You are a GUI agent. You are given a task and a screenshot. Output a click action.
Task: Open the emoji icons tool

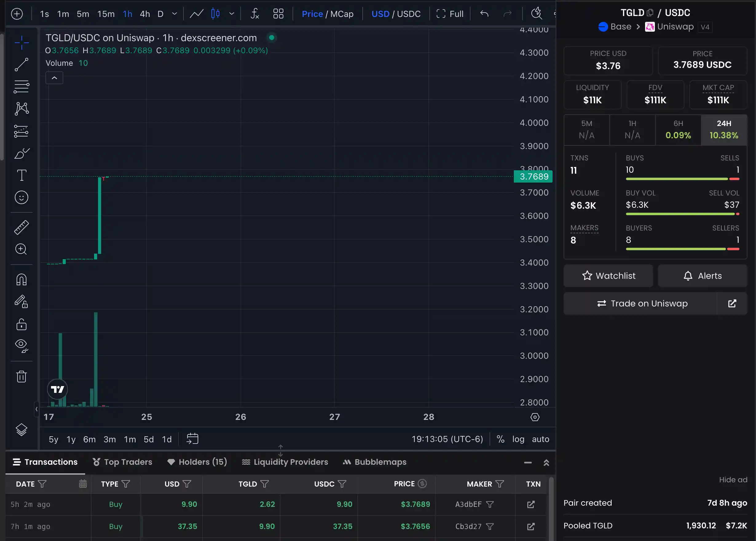tap(21, 198)
